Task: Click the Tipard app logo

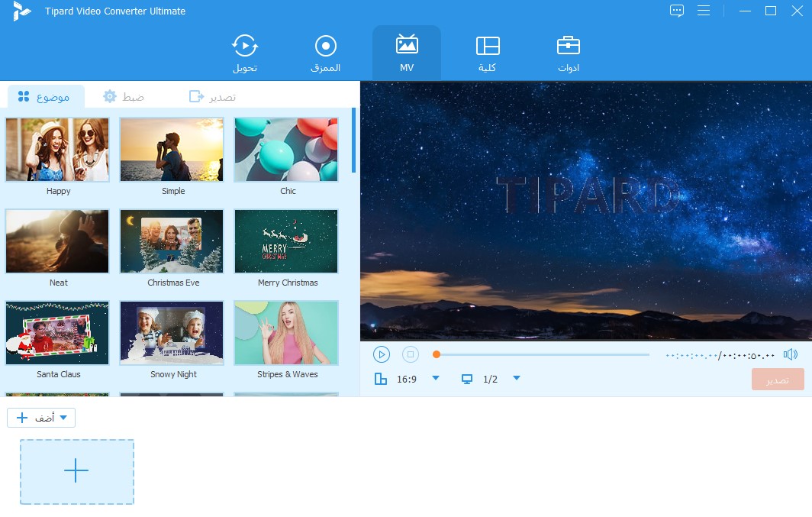Action: pyautogui.click(x=21, y=11)
